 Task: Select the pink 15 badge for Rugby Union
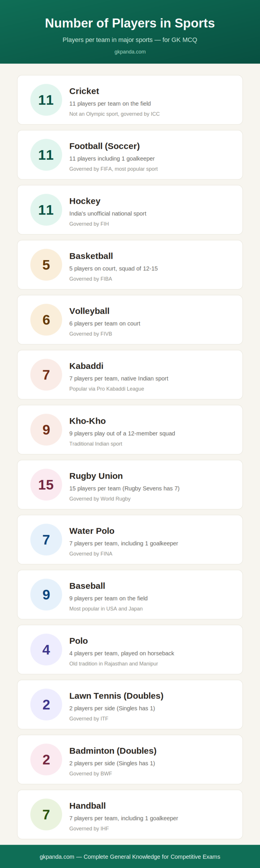(x=46, y=485)
